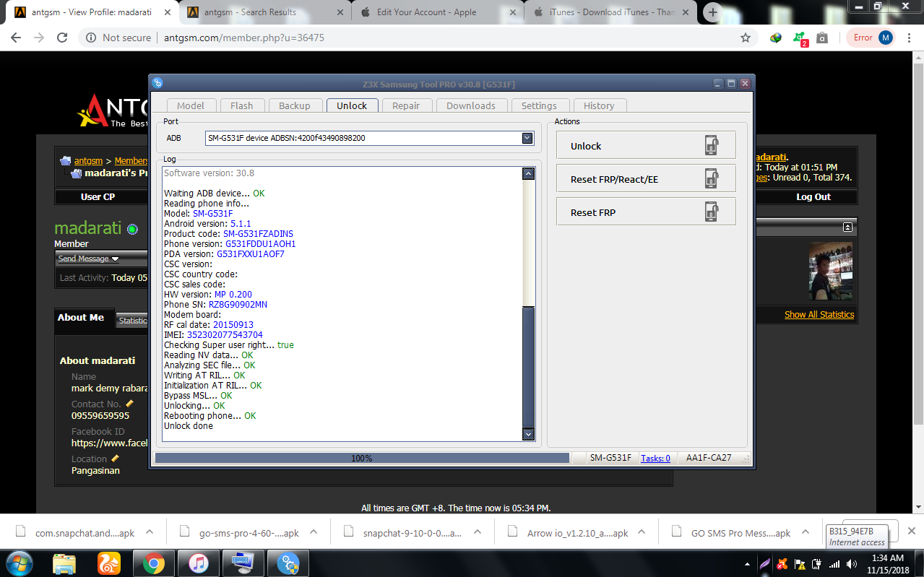Click pencil icon beside Contact No.
This screenshot has height=577, width=924.
pyautogui.click(x=129, y=404)
